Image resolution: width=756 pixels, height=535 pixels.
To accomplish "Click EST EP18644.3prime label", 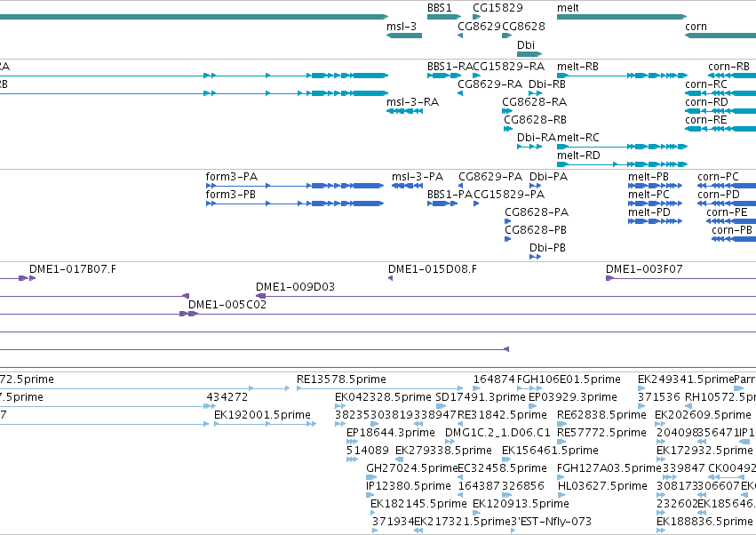I will [x=391, y=433].
